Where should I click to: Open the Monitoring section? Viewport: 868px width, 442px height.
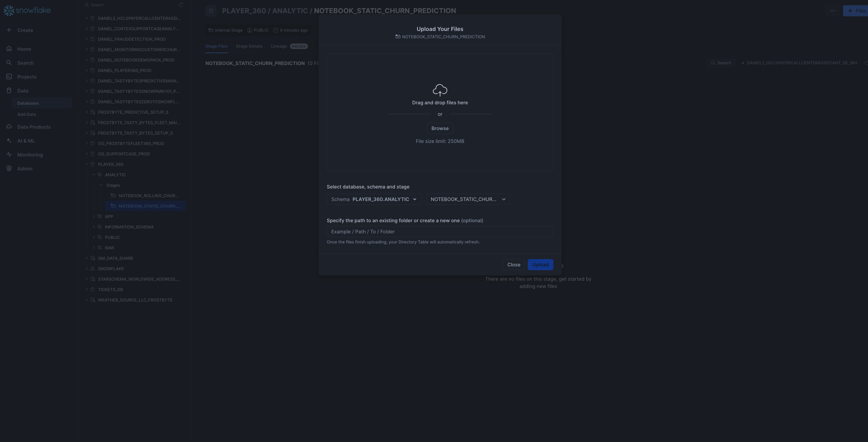click(9, 154)
